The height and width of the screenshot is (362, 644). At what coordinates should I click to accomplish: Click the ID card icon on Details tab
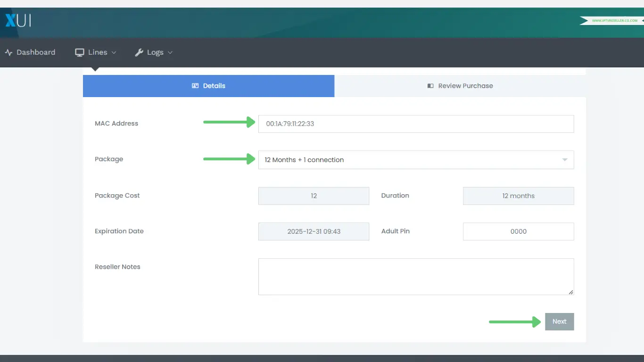pos(195,86)
